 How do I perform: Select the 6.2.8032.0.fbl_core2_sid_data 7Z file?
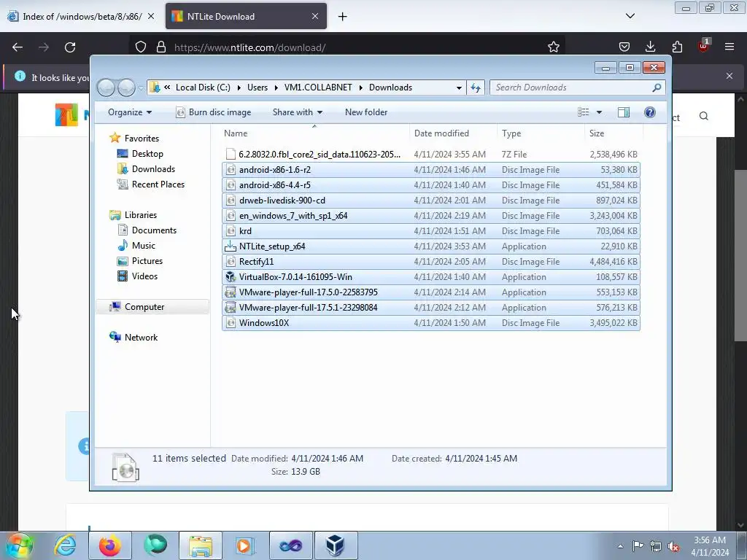pos(431,155)
